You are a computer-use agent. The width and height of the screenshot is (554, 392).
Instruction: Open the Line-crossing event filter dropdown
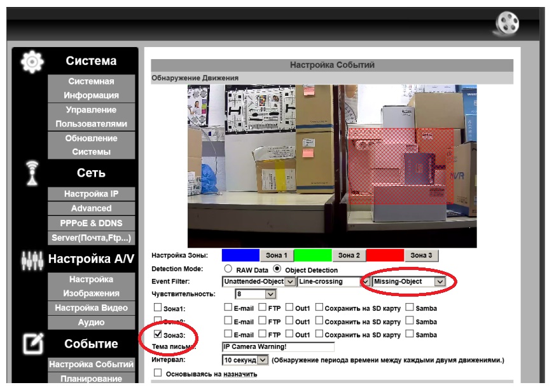tap(333, 281)
